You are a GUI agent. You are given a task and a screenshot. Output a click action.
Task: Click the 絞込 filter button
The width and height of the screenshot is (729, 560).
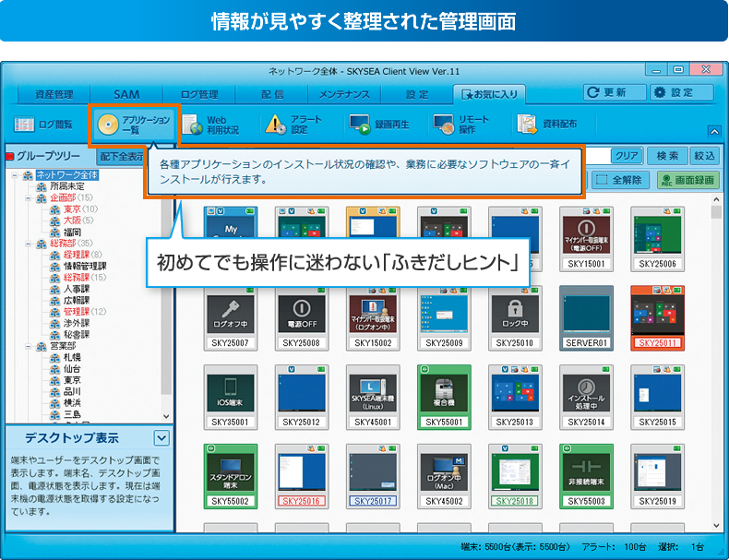pyautogui.click(x=704, y=156)
